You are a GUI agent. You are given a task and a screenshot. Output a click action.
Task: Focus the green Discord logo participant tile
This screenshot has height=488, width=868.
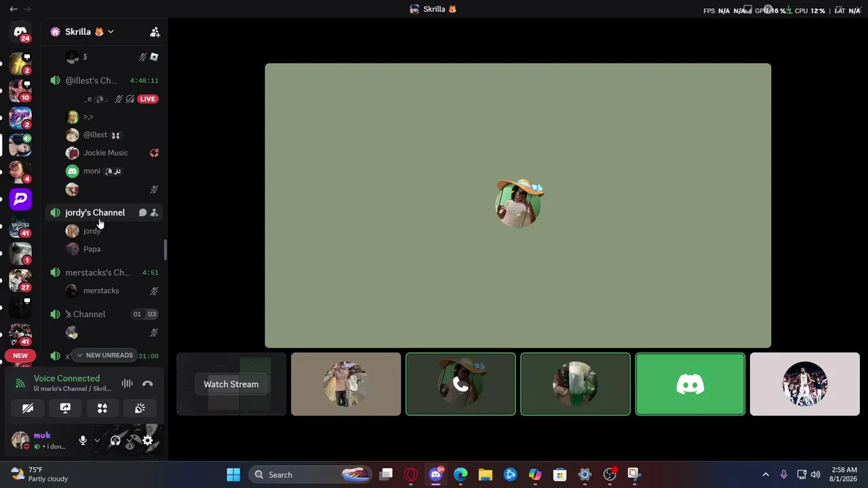690,384
